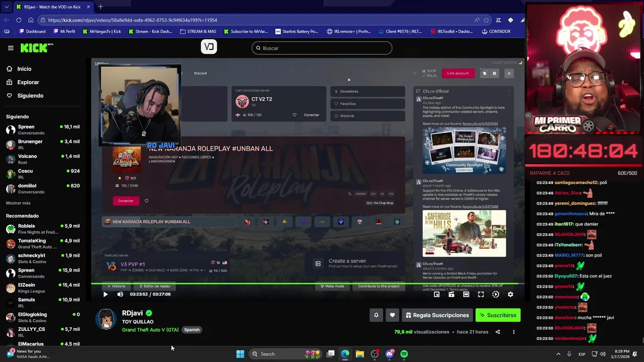Expand followed list with Mostrar más

(18, 203)
